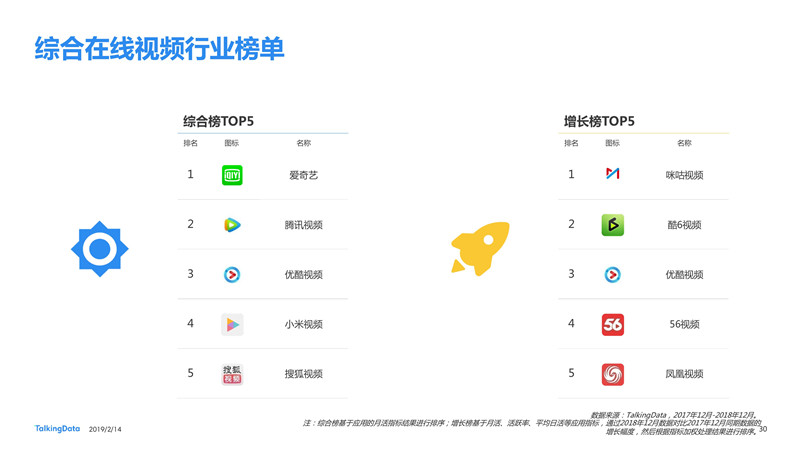Click the 排名 header in 增长榜TOP5
Screen dimensions: 800x449
coord(571,143)
